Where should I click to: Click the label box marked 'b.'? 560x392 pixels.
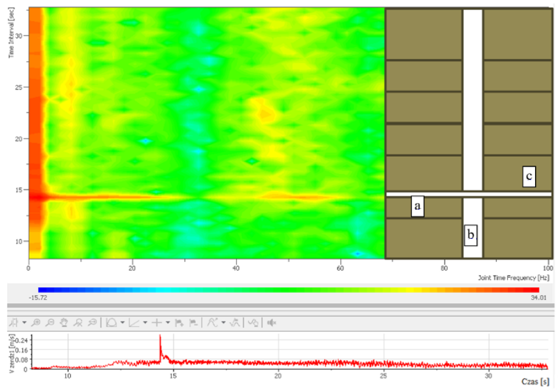click(x=471, y=235)
